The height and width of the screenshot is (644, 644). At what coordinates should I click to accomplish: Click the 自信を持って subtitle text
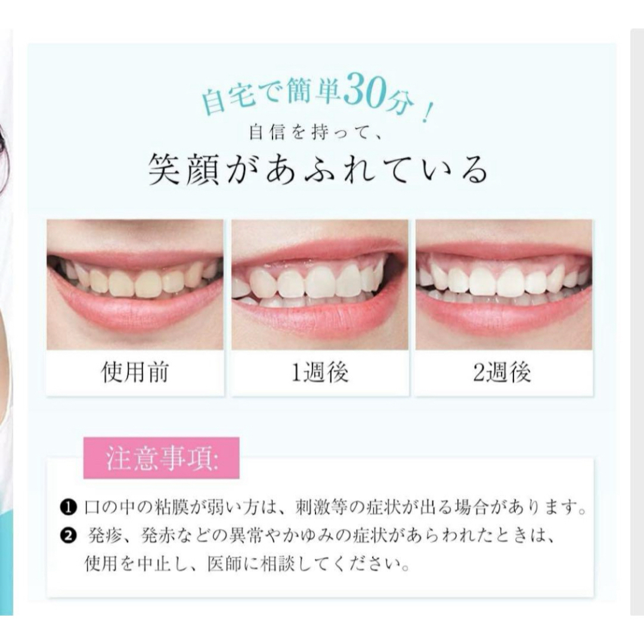[x=315, y=132]
